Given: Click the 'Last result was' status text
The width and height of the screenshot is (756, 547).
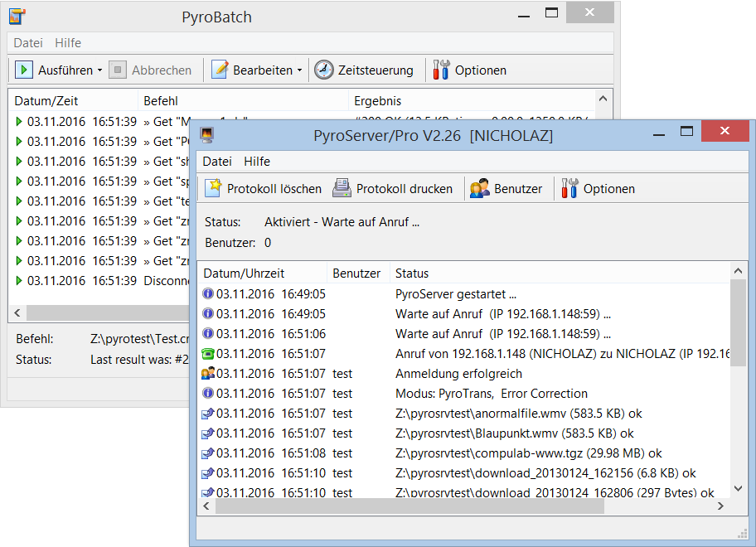Looking at the screenshot, I should (139, 360).
